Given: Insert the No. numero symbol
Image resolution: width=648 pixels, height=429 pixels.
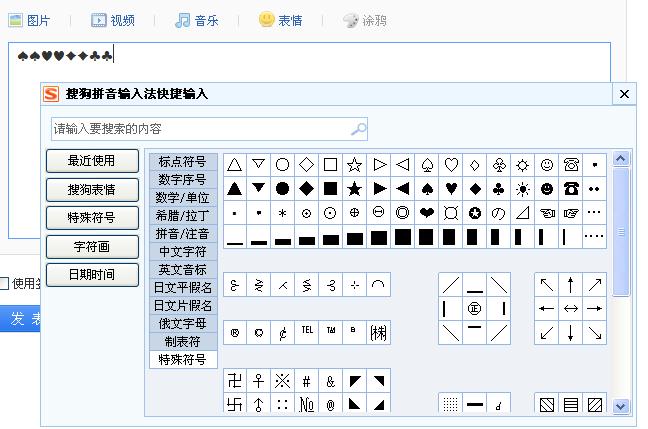Looking at the screenshot, I should pos(307,404).
